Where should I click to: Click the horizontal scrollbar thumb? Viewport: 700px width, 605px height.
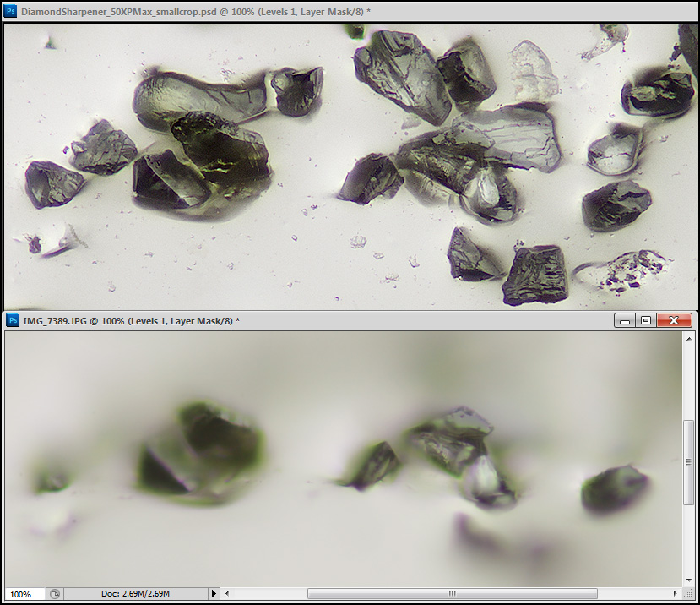[453, 594]
